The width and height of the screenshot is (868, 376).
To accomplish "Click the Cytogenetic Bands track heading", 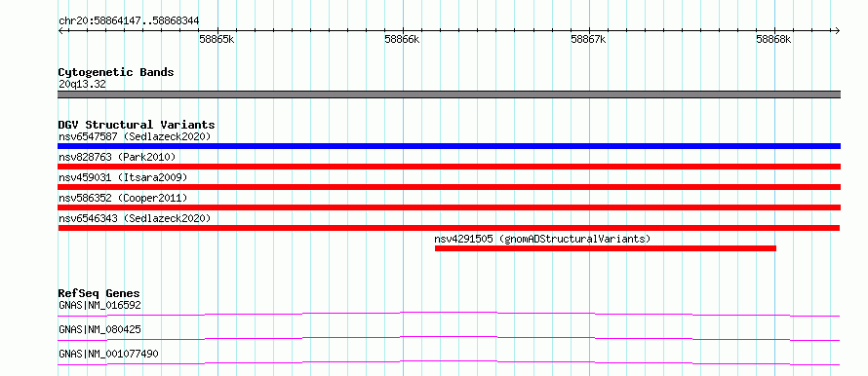I will [x=116, y=72].
